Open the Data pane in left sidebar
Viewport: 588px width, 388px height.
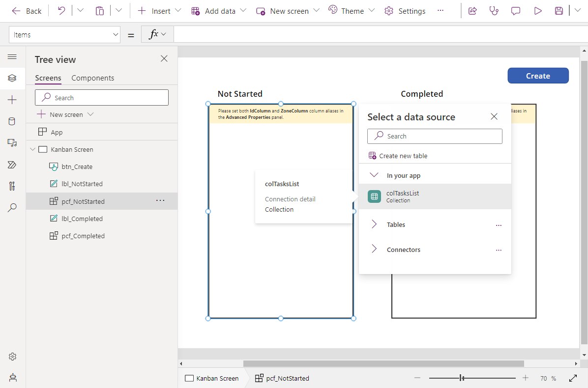click(x=12, y=121)
